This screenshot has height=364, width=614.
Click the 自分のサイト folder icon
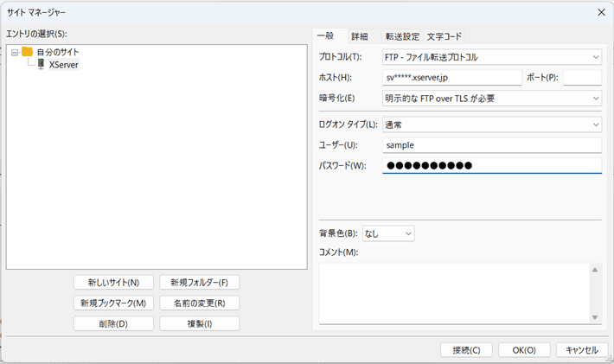click(27, 52)
